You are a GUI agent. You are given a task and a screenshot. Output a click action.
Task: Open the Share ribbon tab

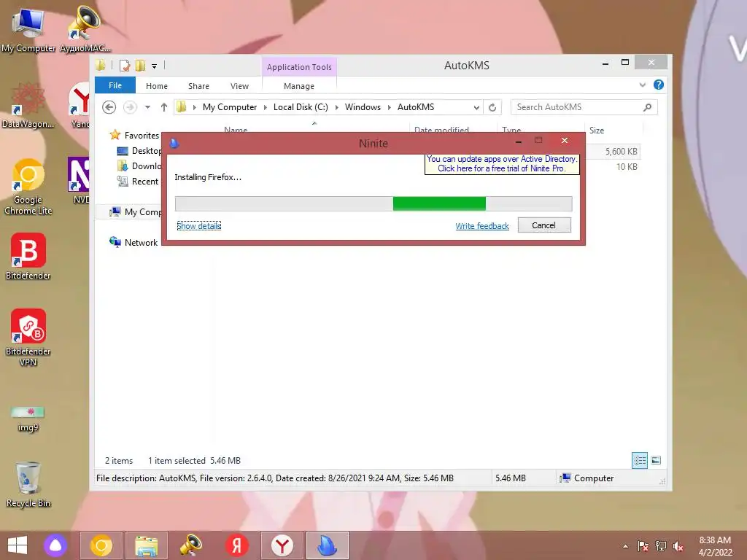coord(198,86)
